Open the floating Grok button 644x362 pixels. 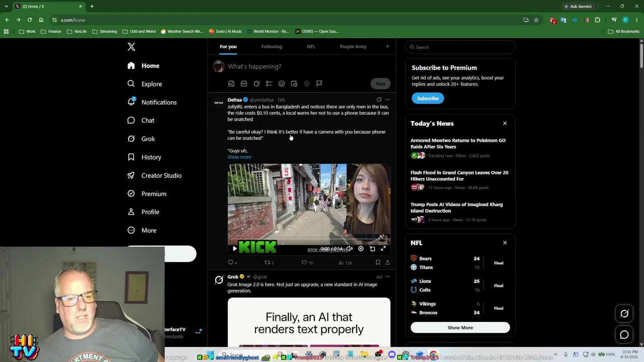pyautogui.click(x=624, y=314)
